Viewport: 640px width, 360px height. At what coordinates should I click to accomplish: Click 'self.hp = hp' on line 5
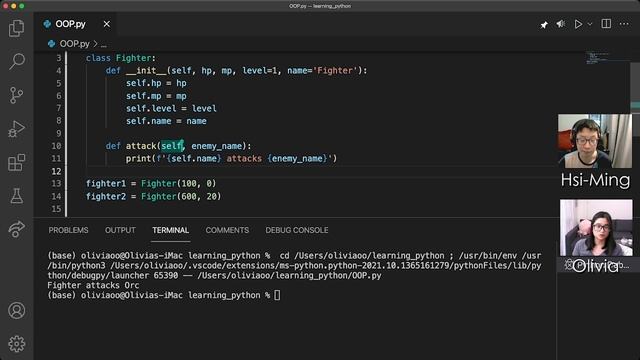point(156,83)
